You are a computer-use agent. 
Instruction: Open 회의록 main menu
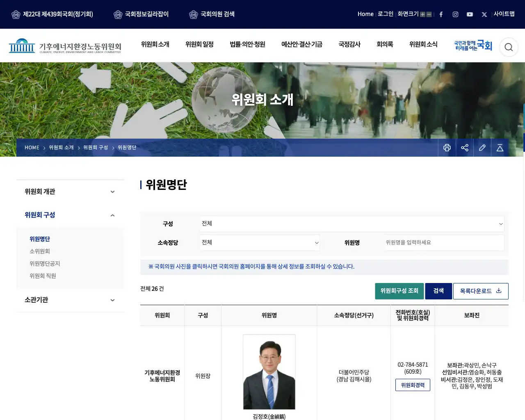pyautogui.click(x=385, y=44)
